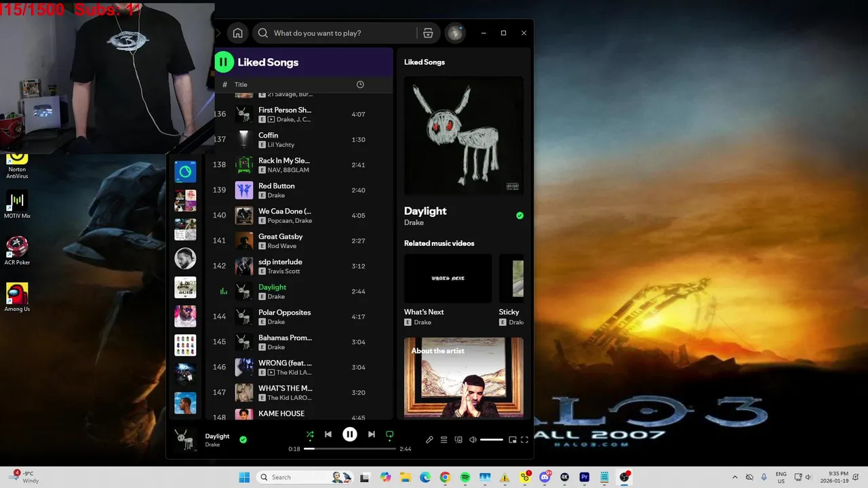Open the mini player icon
868x488 pixels.
(x=513, y=440)
